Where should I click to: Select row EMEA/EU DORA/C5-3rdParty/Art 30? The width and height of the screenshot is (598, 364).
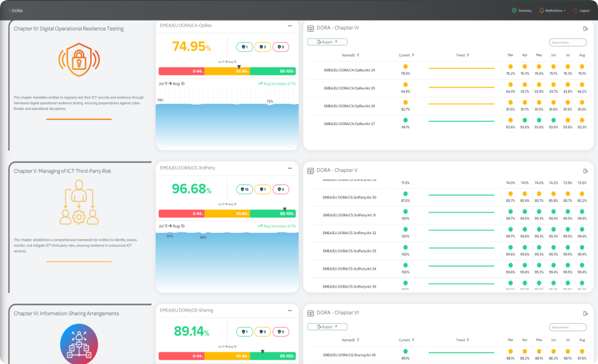[x=448, y=197]
